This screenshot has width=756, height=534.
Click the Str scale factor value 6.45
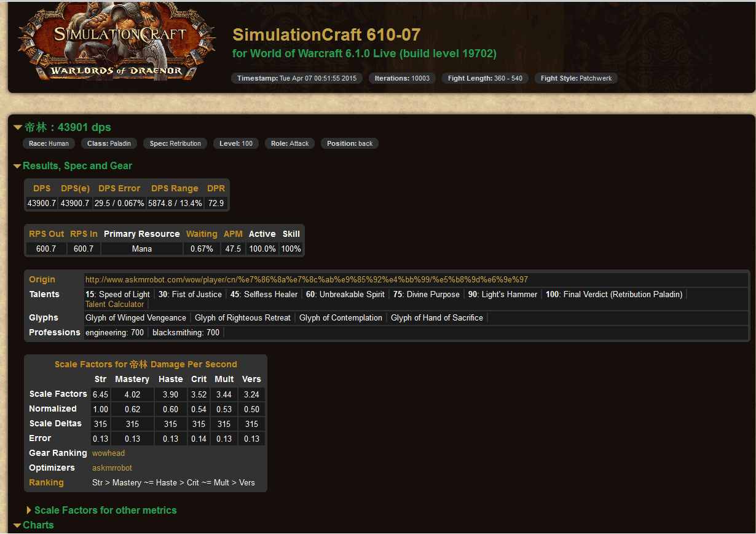pyautogui.click(x=100, y=394)
